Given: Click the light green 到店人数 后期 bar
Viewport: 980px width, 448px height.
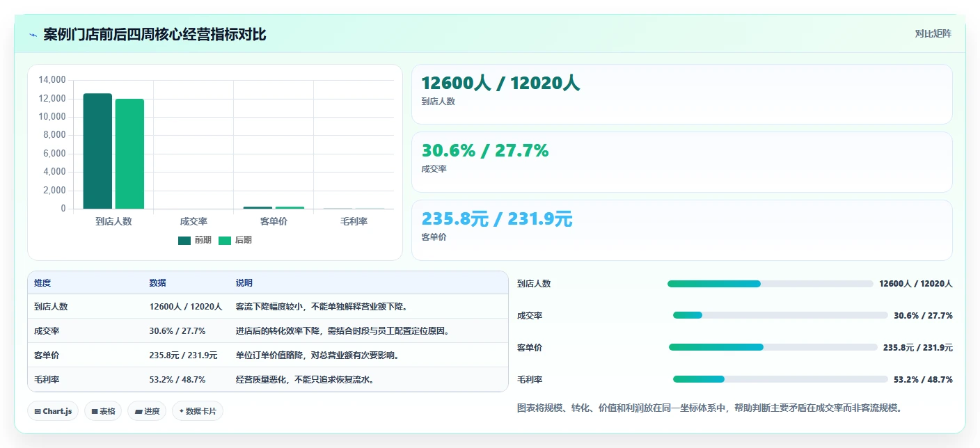Looking at the screenshot, I should (129, 154).
